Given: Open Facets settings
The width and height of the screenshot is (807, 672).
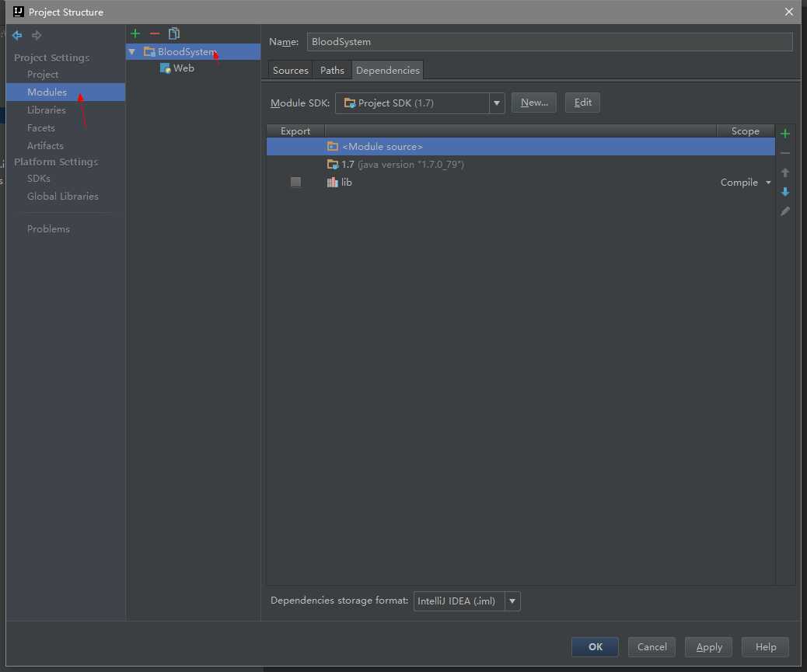Looking at the screenshot, I should 41,128.
